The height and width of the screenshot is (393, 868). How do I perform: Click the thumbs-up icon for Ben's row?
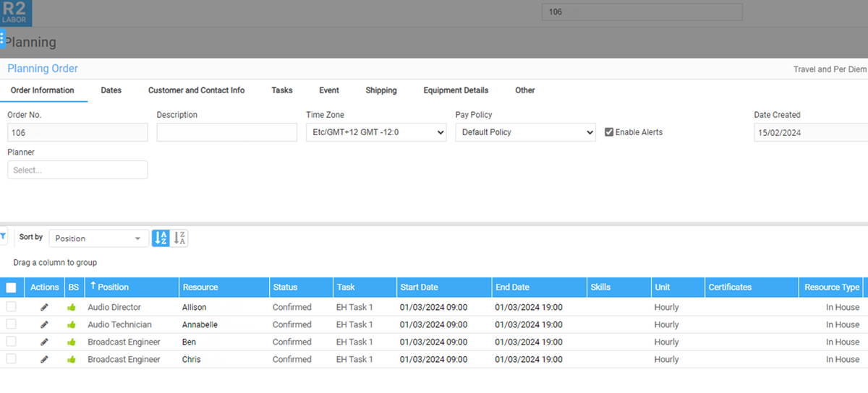tap(72, 342)
